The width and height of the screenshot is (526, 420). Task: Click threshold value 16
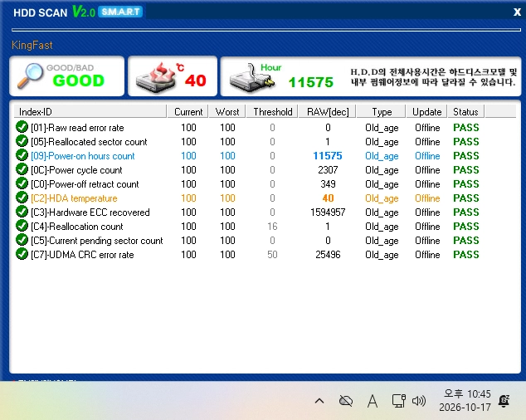(x=272, y=227)
